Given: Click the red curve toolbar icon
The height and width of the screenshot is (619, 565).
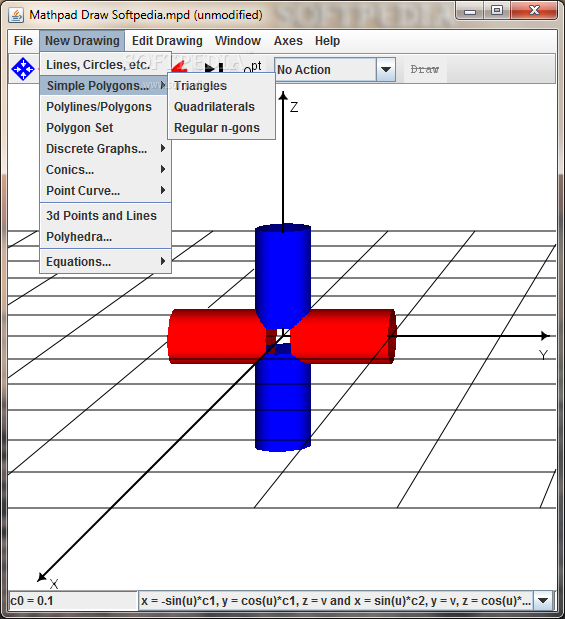Looking at the screenshot, I should 180,66.
